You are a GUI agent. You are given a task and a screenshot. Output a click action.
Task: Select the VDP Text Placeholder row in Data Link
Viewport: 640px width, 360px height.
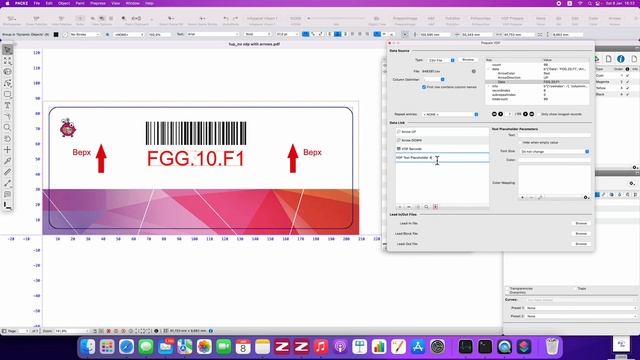point(442,158)
